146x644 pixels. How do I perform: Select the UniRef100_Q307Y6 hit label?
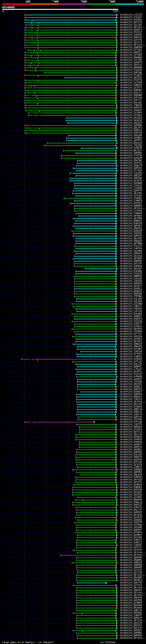(131, 40)
